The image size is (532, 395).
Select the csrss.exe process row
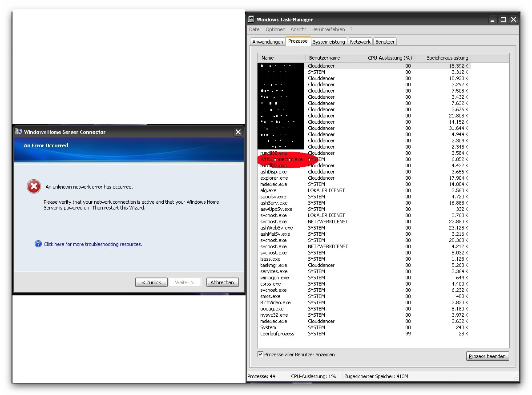(x=364, y=284)
